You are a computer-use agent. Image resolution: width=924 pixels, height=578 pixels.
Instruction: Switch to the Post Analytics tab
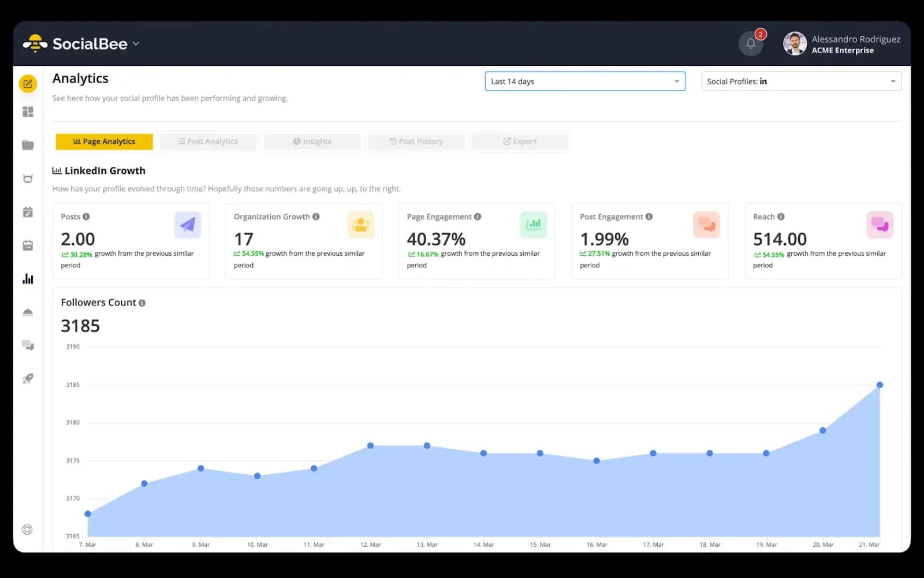click(208, 141)
